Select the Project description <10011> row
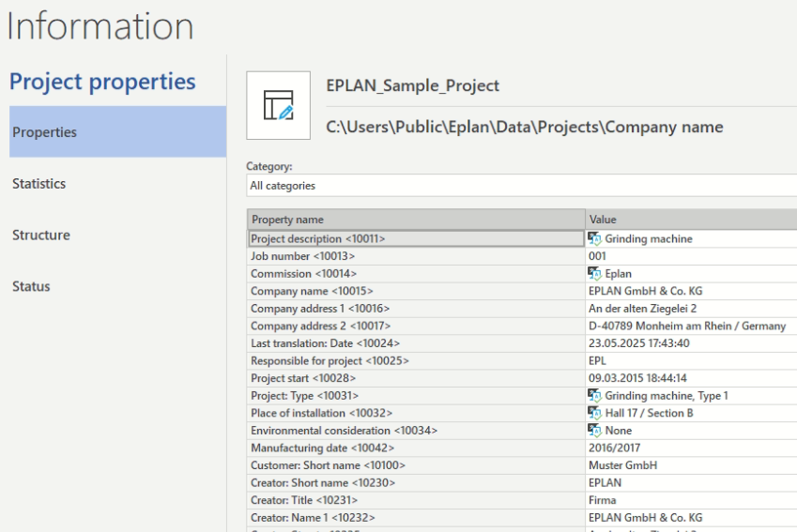Viewport: 797px width, 532px height. pos(416,239)
